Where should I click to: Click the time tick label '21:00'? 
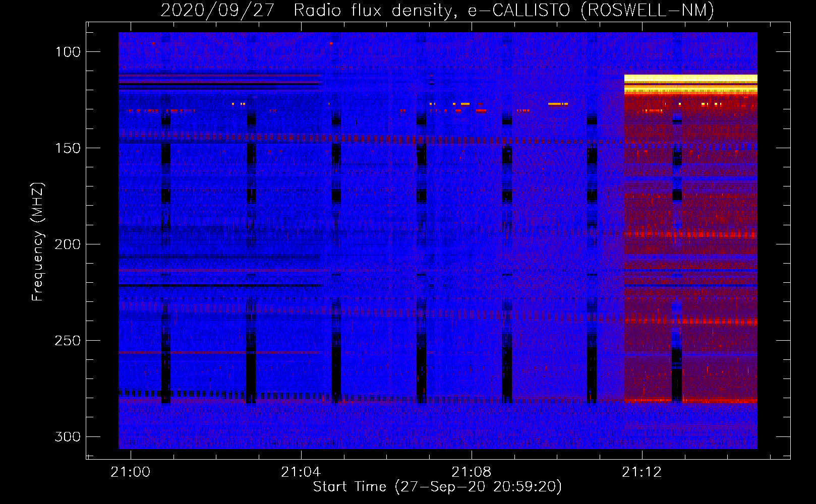pyautogui.click(x=131, y=472)
